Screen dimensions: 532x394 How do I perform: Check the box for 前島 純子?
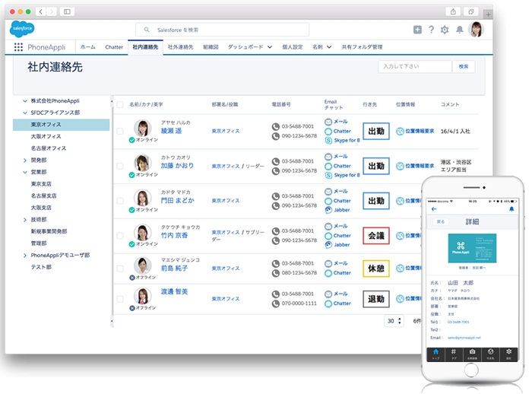coord(120,268)
